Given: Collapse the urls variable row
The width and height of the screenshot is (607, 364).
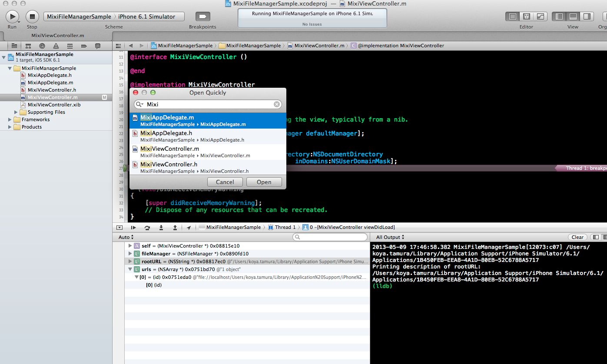Looking at the screenshot, I should (x=130, y=269).
